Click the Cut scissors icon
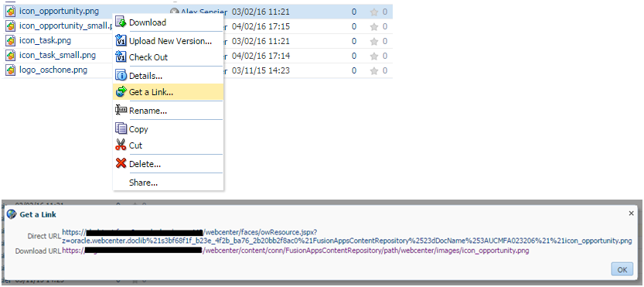Image resolution: width=644 pixels, height=287 pixels. point(121,145)
